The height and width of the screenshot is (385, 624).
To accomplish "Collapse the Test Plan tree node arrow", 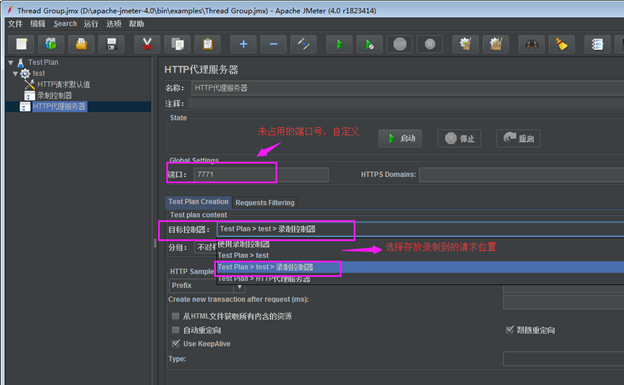I will [11, 63].
